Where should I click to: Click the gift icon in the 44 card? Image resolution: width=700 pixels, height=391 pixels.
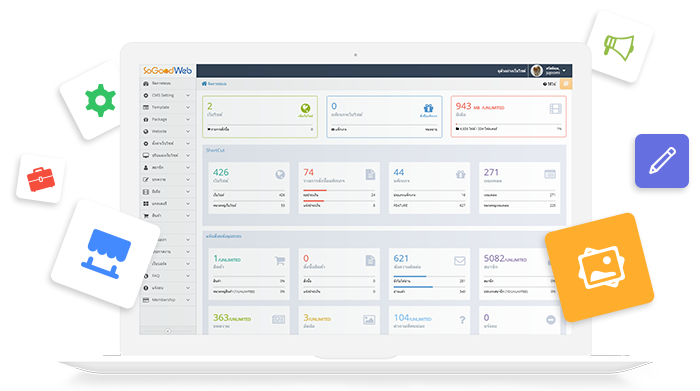(x=460, y=174)
